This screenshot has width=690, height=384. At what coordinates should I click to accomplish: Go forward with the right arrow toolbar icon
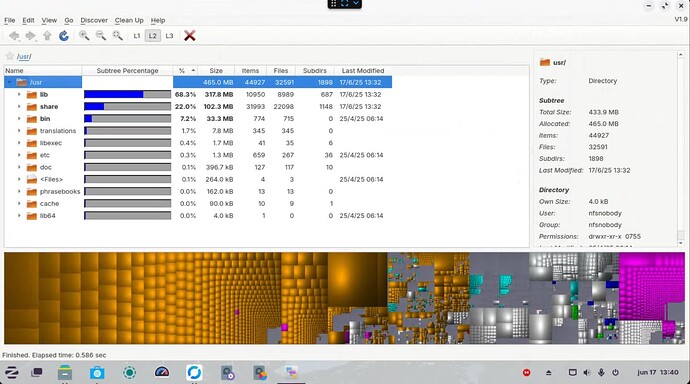(30, 36)
